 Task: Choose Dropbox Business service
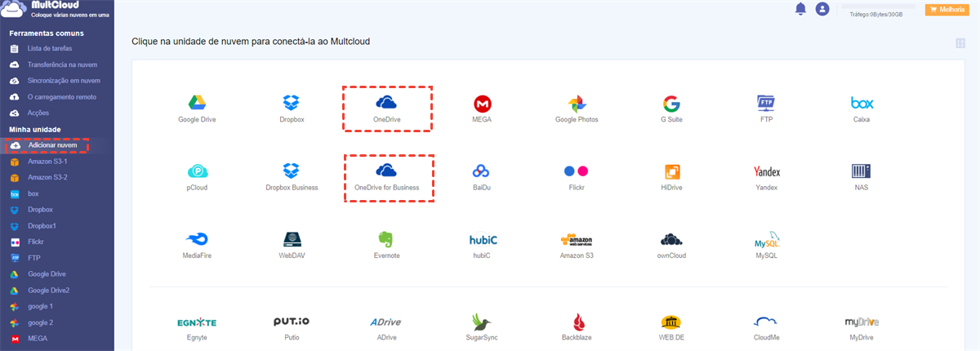click(x=292, y=171)
